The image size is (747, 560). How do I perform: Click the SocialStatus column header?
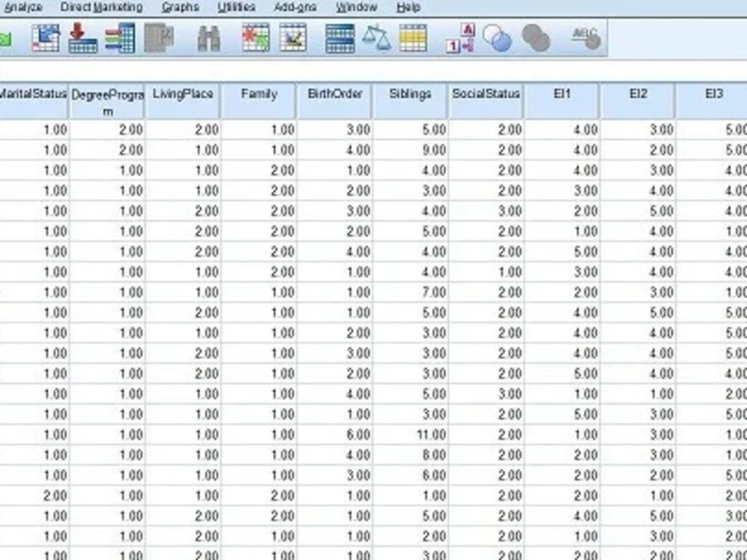[x=485, y=95]
